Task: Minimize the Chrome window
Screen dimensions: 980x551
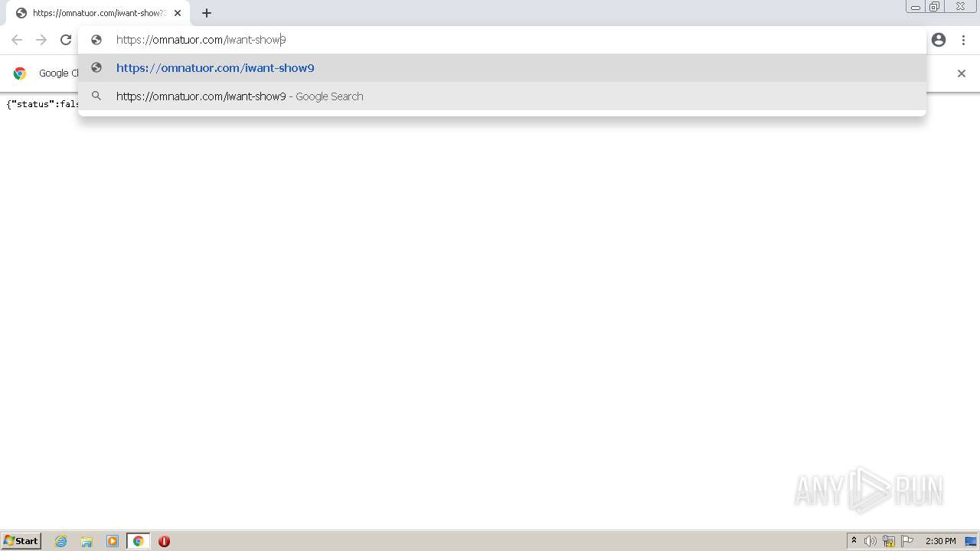Action: (916, 7)
